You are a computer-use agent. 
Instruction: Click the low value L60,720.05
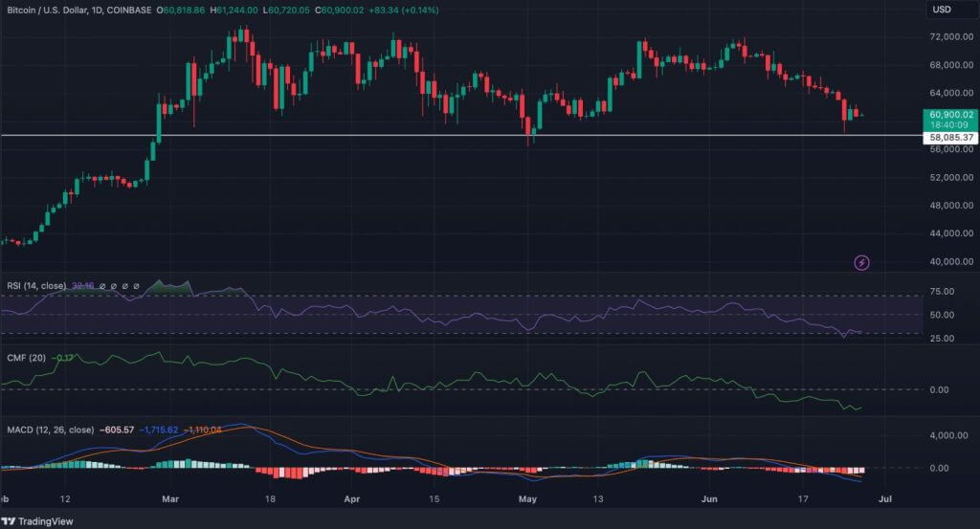pyautogui.click(x=285, y=10)
